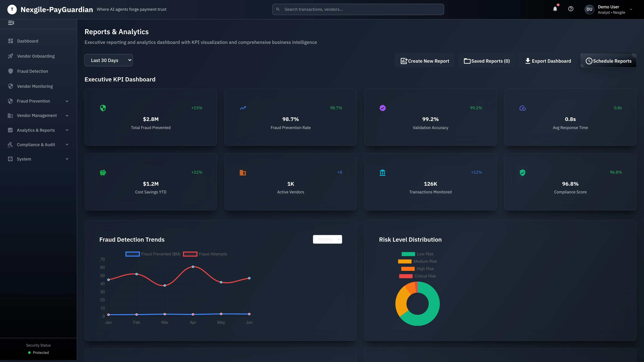Click the Vendor Monitoring icon in sidebar
Image resolution: width=644 pixels, height=362 pixels.
point(11,86)
